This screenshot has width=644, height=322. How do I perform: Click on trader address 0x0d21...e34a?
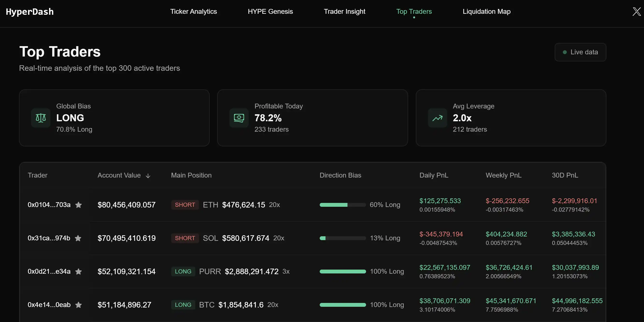coord(49,272)
